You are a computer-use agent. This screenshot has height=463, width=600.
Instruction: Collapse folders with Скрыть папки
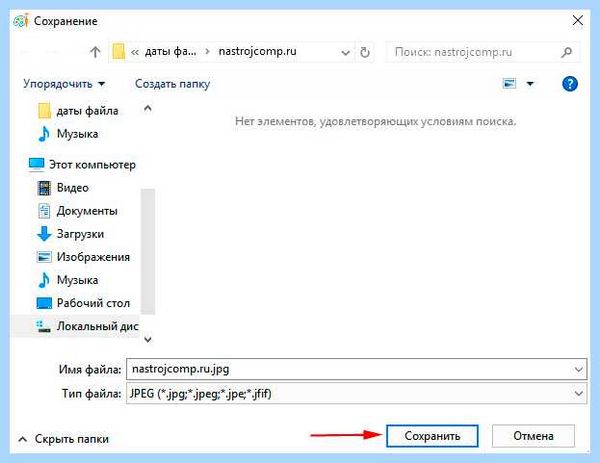[x=64, y=439]
